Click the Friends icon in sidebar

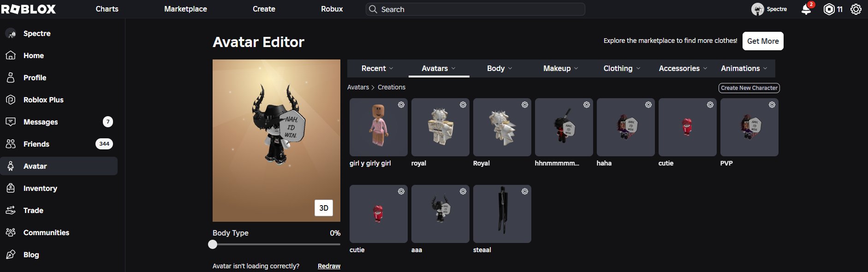click(x=11, y=144)
